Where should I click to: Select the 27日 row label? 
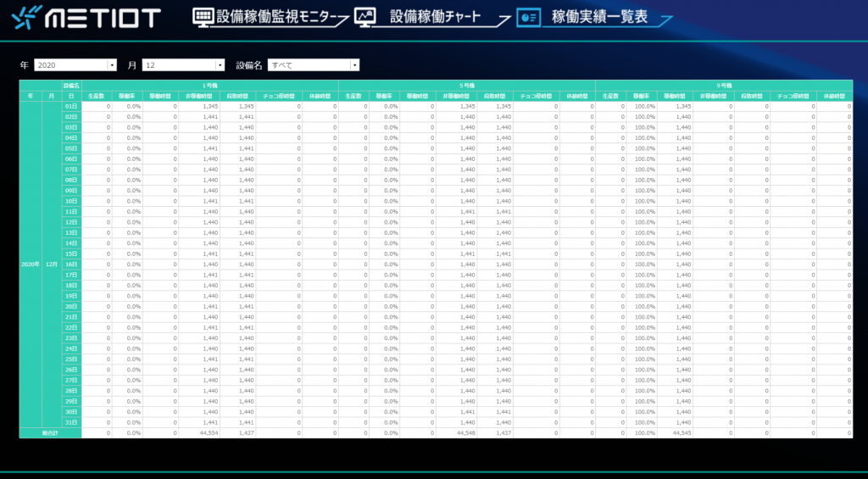pyautogui.click(x=71, y=380)
